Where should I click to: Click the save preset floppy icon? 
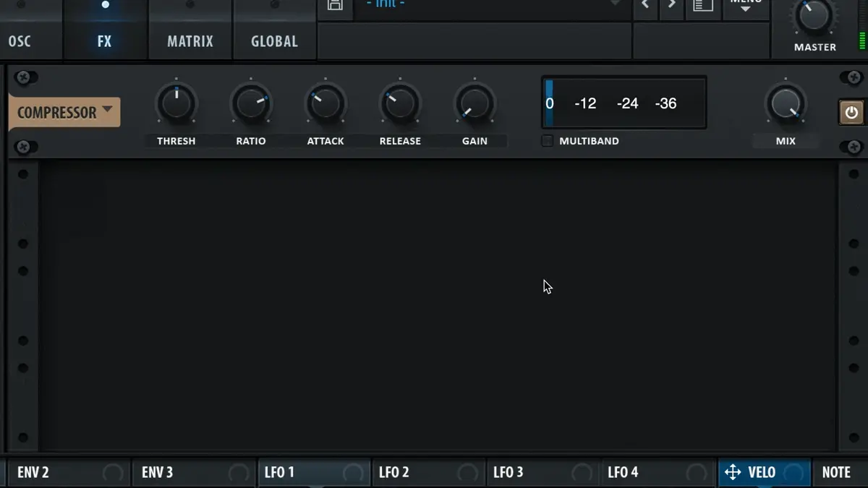(335, 5)
